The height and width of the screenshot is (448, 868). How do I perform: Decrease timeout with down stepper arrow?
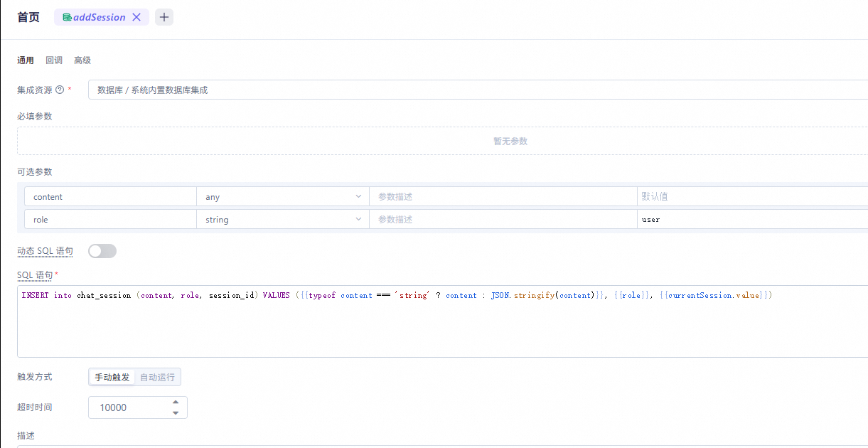pos(176,413)
